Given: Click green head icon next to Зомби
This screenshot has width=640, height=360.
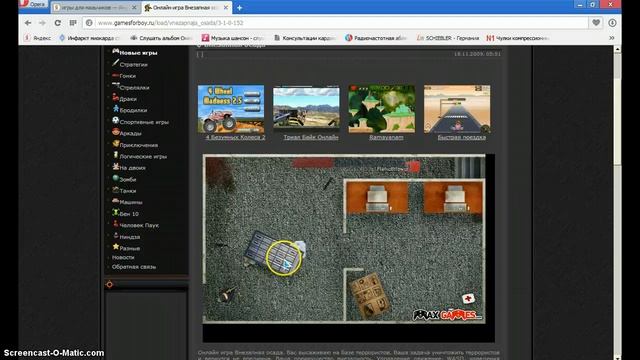Looking at the screenshot, I should (x=116, y=178).
